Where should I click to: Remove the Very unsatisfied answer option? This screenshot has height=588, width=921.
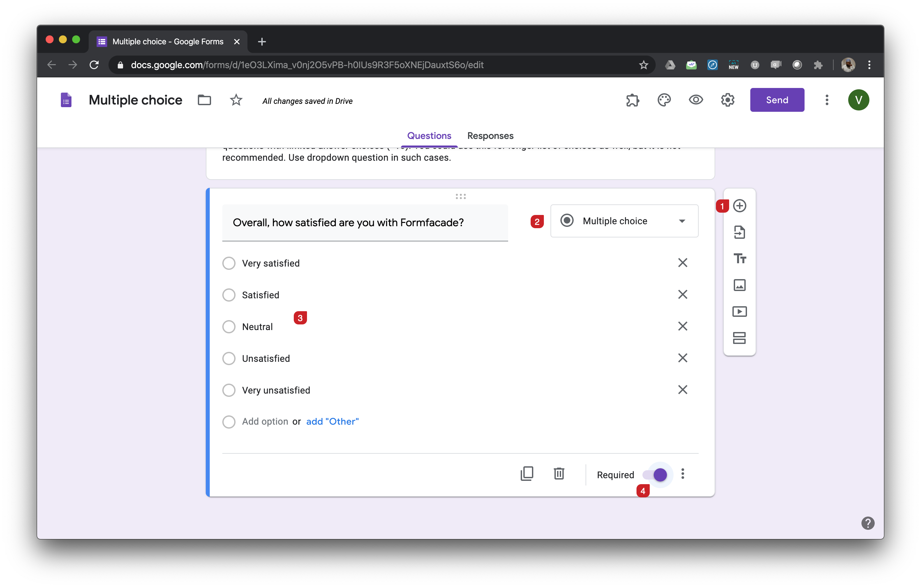click(x=683, y=389)
